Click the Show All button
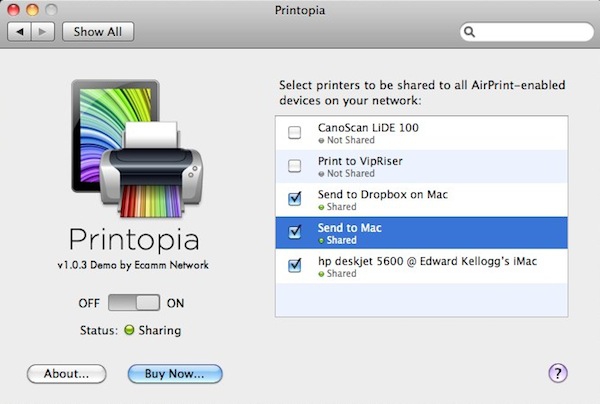Viewport: 600px width, 404px height. [98, 31]
